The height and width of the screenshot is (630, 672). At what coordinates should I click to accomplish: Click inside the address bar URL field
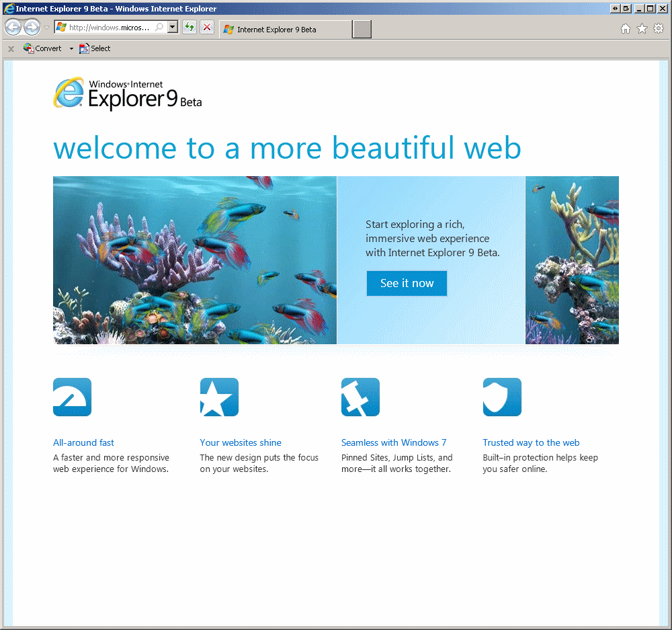pyautogui.click(x=109, y=28)
